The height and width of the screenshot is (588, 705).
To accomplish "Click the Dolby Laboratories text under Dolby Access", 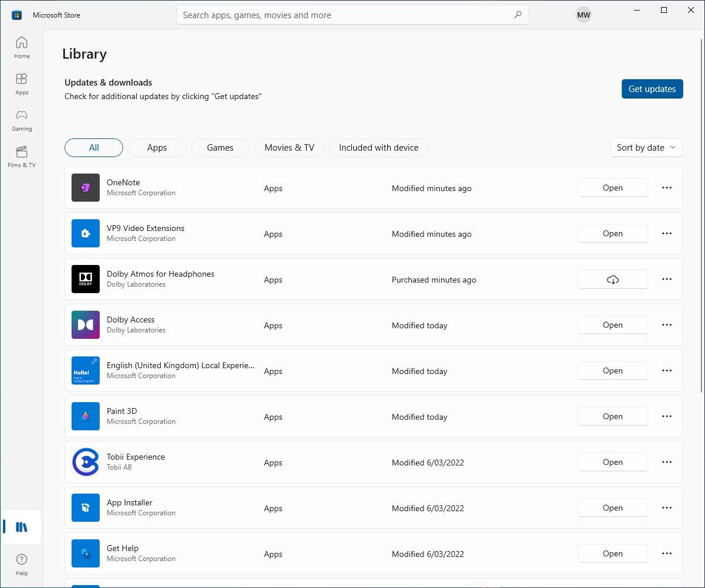I will click(x=136, y=330).
